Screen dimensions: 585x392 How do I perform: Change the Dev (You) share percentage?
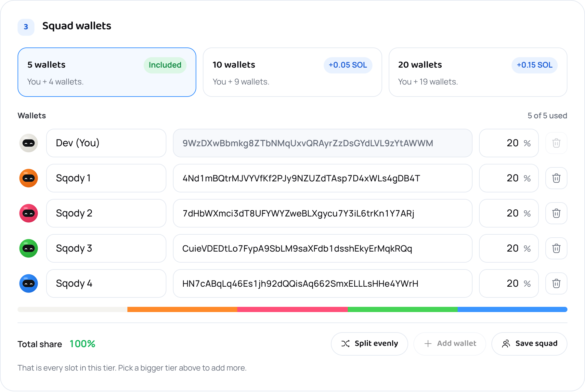coord(509,143)
